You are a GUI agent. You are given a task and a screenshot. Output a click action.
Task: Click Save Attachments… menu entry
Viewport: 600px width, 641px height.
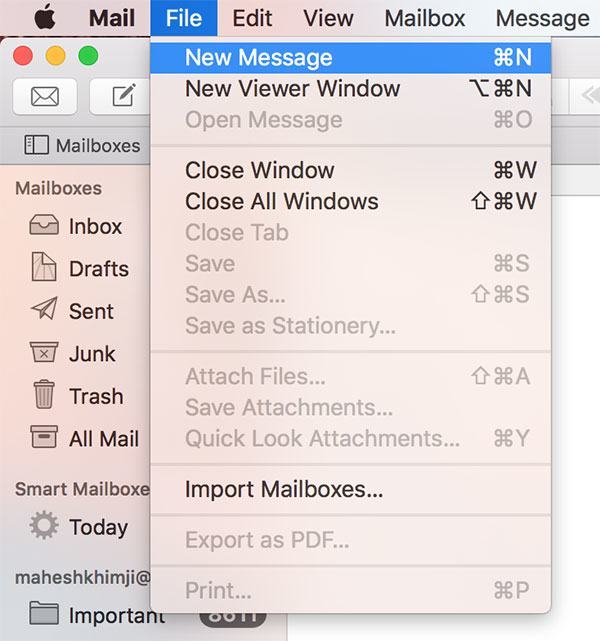click(351, 407)
